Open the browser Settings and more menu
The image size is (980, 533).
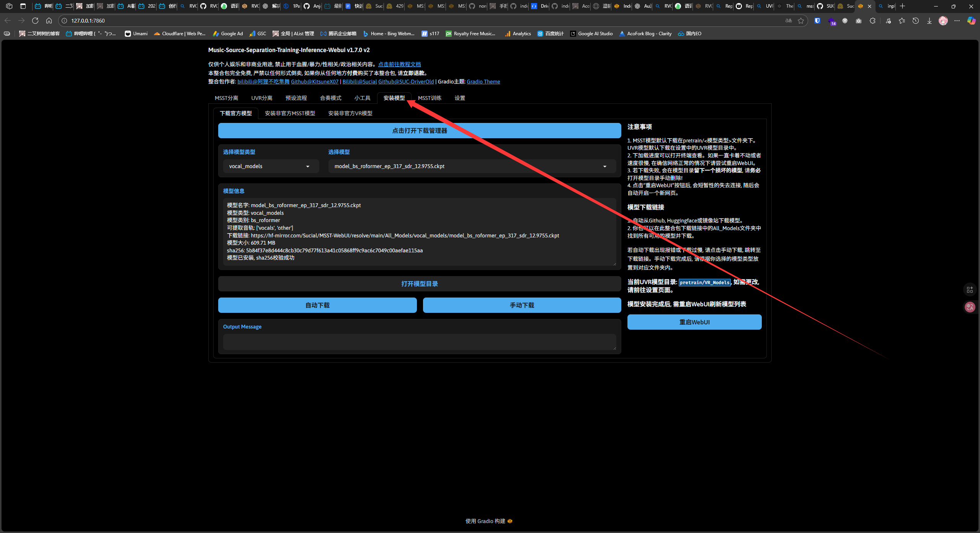point(957,21)
